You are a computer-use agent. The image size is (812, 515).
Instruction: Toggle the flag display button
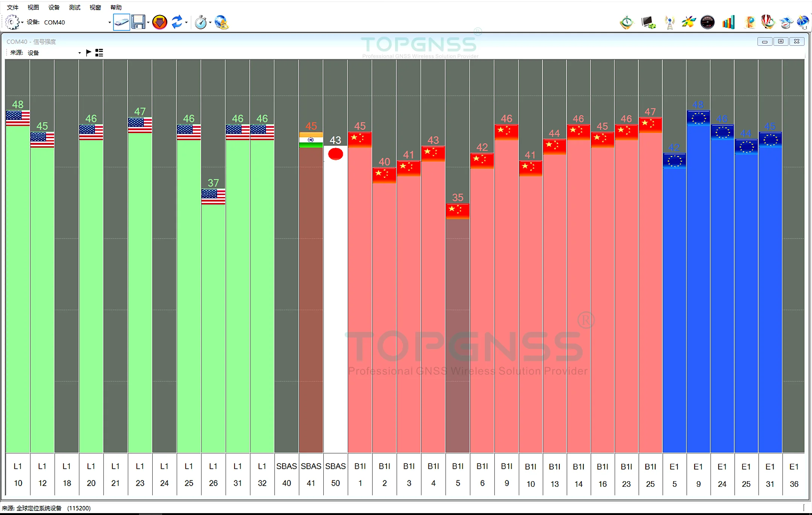[89, 53]
